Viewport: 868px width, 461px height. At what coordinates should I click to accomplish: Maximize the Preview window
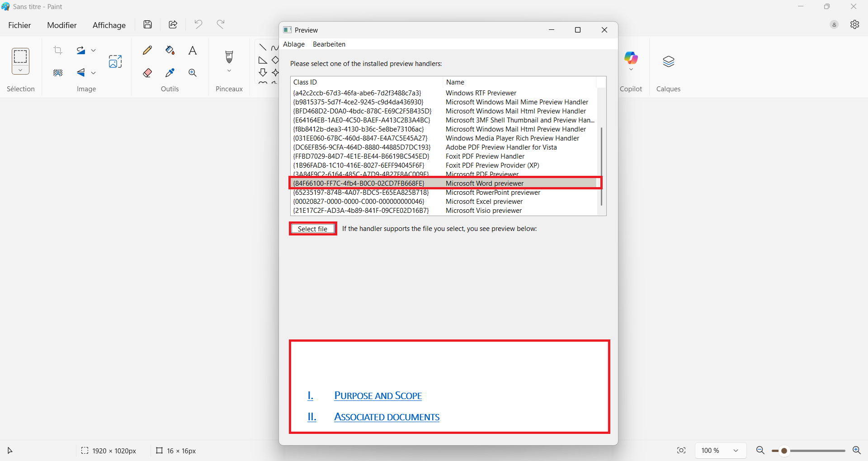(577, 30)
